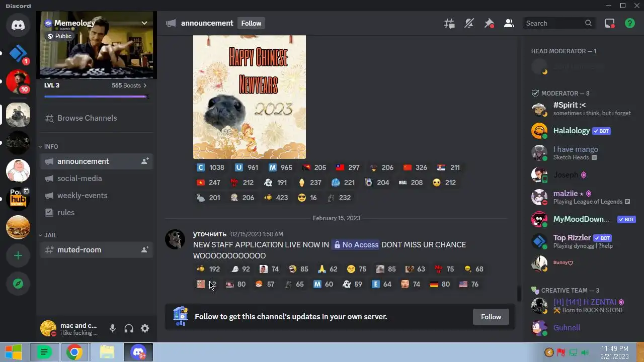Toggle notification settings bell icon

[469, 23]
